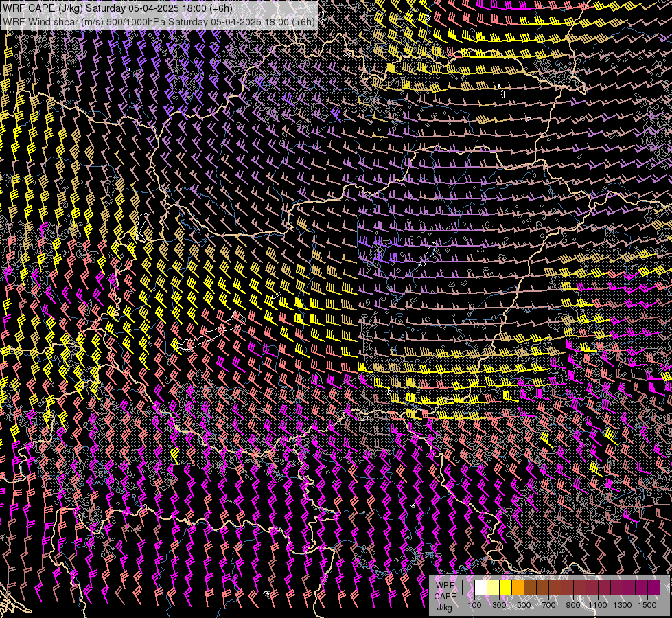This screenshot has height=618, width=672.
Task: Select the orange CAPE legend swatch
Action: (518, 587)
